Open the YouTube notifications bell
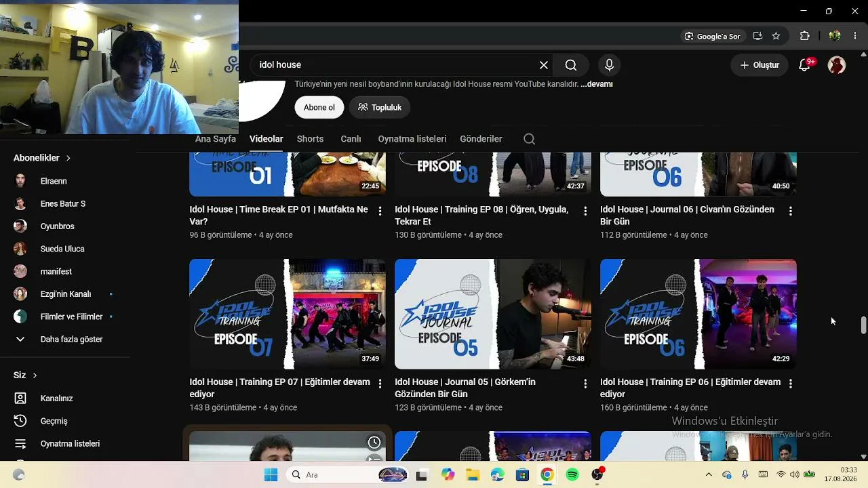The height and width of the screenshot is (488, 868). point(805,65)
